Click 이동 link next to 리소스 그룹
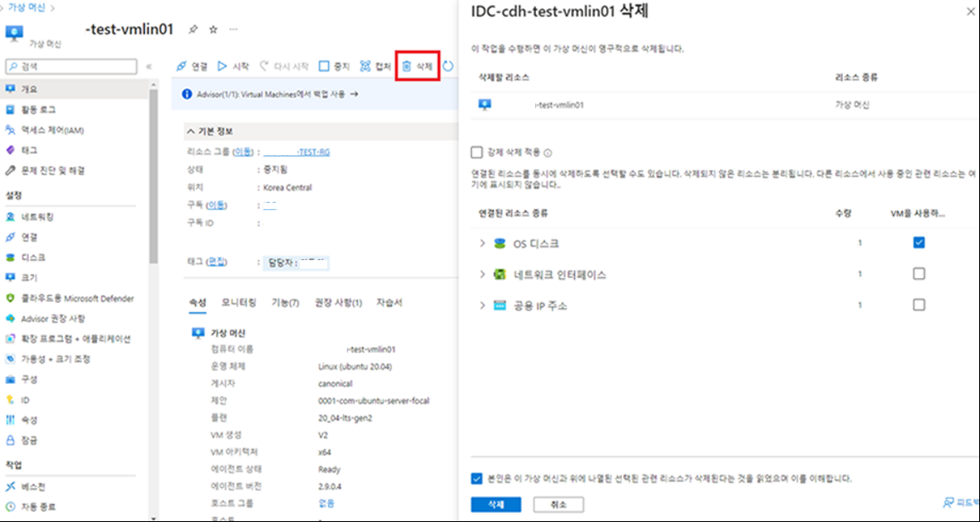 [x=243, y=152]
